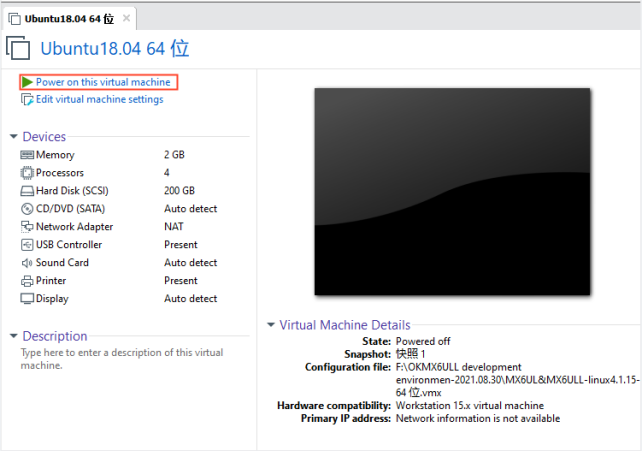Collapse the Description section
This screenshot has height=451, width=643.
click(x=13, y=337)
